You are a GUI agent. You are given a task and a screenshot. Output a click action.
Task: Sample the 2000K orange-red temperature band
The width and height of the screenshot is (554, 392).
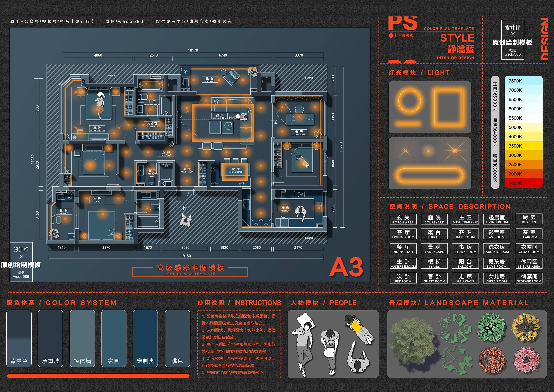coord(524,174)
